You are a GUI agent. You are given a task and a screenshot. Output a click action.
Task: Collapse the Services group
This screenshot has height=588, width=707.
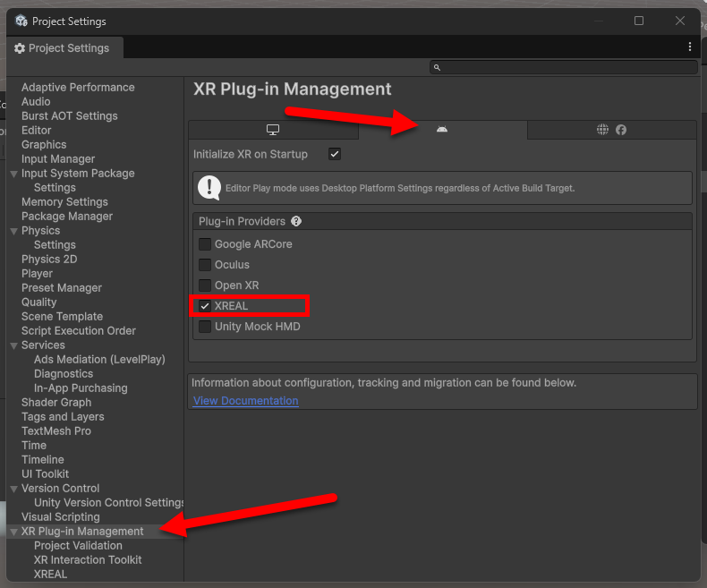pos(14,345)
